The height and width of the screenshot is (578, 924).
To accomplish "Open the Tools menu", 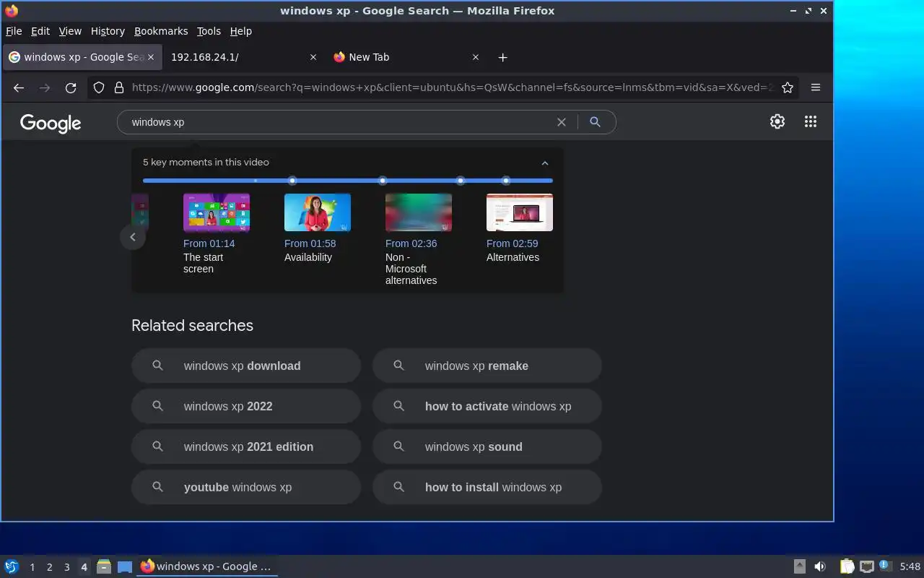I will (x=209, y=31).
